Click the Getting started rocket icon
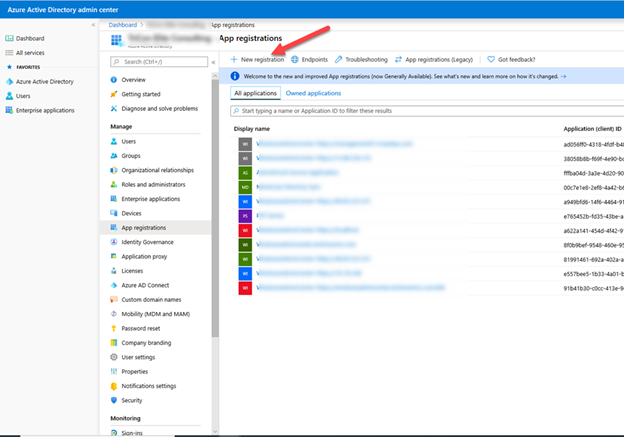 point(114,94)
